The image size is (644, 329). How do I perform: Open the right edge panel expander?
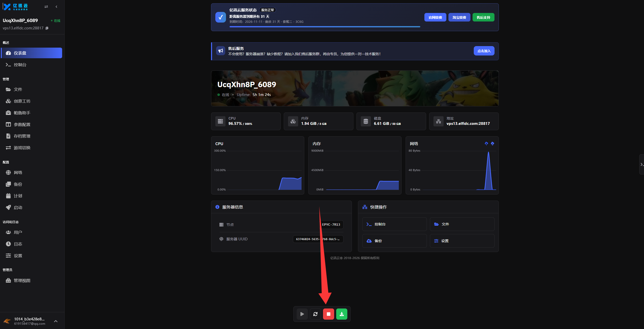[642, 164]
